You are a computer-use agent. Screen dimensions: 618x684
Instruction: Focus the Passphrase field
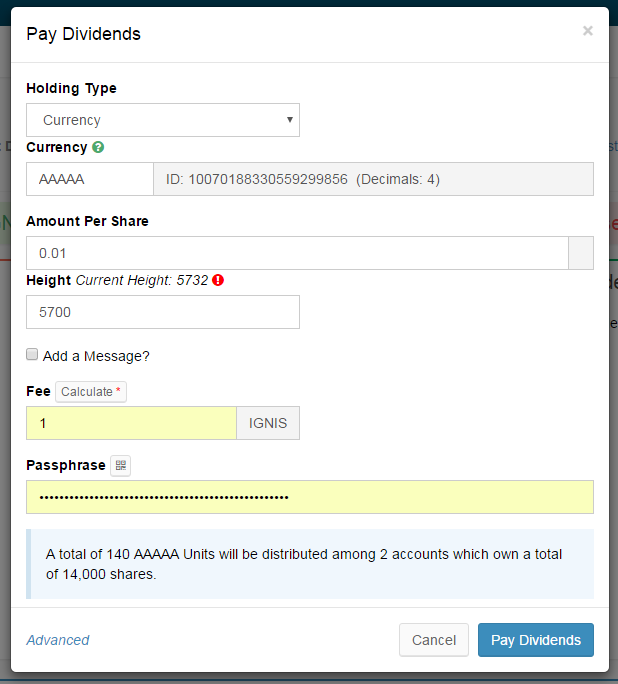pyautogui.click(x=310, y=497)
